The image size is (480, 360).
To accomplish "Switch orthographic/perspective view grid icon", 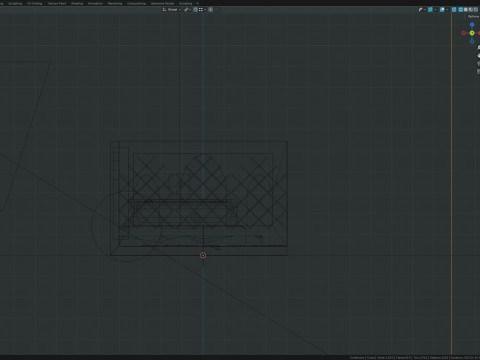I will point(479,71).
